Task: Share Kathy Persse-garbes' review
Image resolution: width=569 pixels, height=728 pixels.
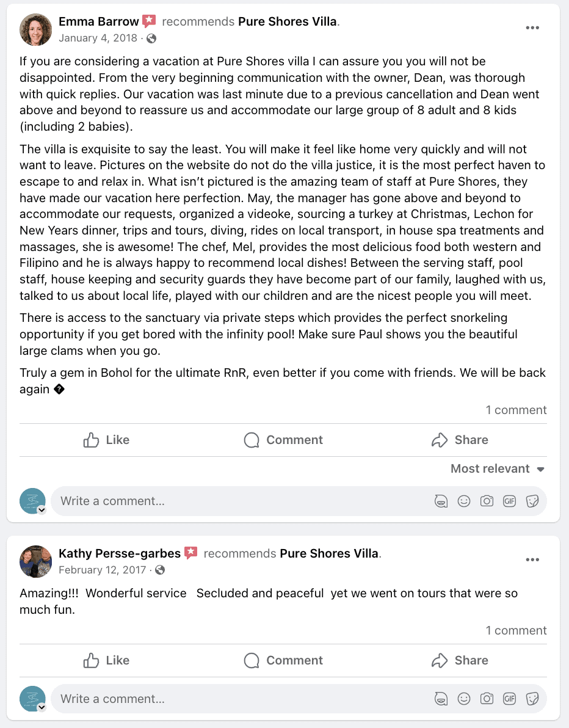Action: click(460, 660)
